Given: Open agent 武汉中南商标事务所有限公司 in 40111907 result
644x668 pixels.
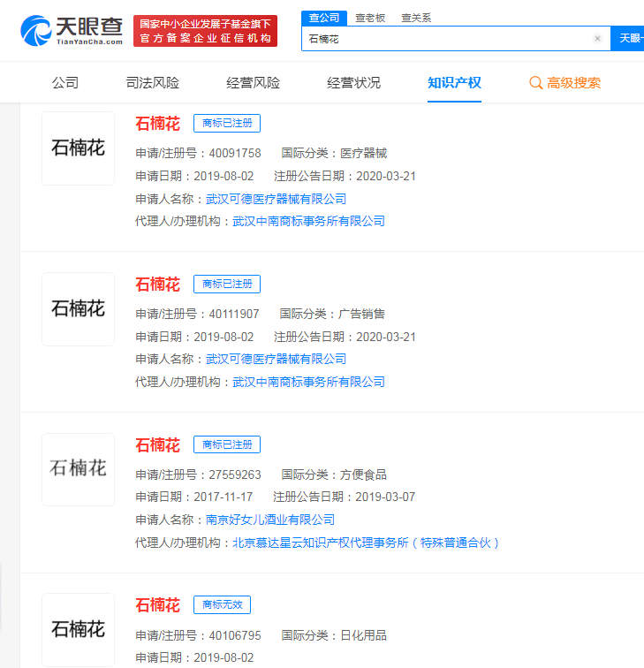Looking at the screenshot, I should pos(308,382).
